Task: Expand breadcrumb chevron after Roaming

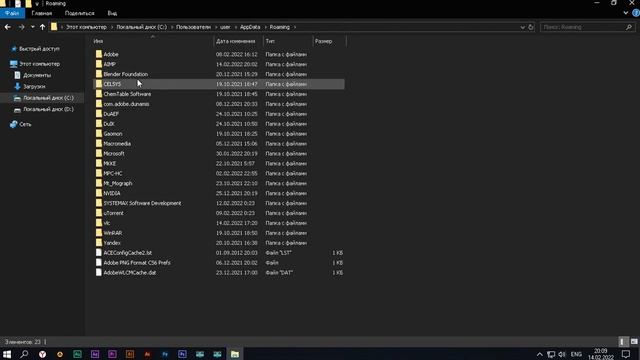Action: click(x=295, y=27)
